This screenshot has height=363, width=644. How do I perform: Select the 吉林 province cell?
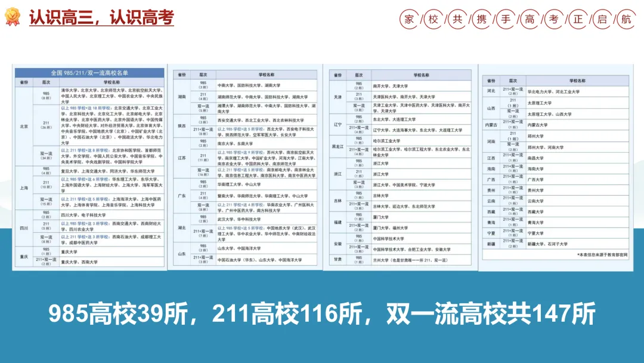pos(338,201)
